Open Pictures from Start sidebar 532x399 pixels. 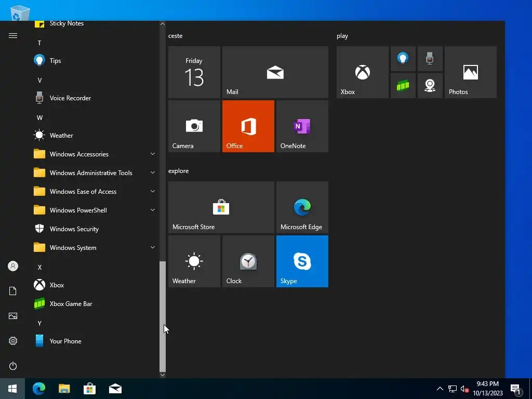pyautogui.click(x=13, y=316)
